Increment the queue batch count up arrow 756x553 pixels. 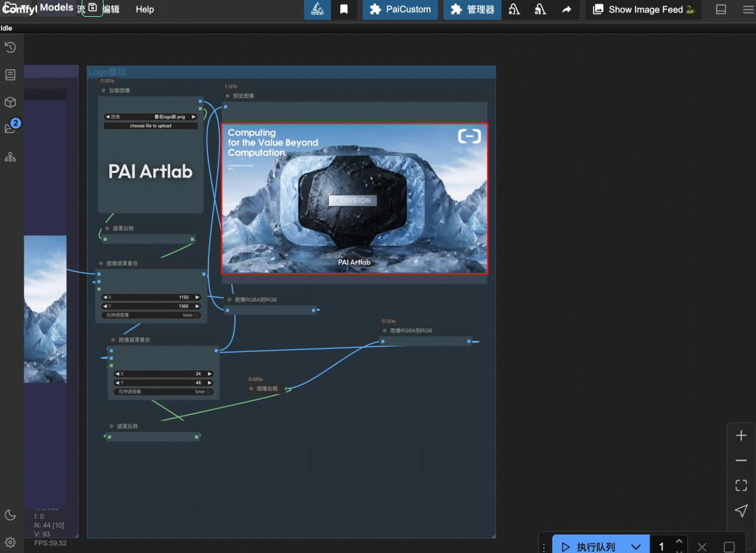pyautogui.click(x=679, y=541)
